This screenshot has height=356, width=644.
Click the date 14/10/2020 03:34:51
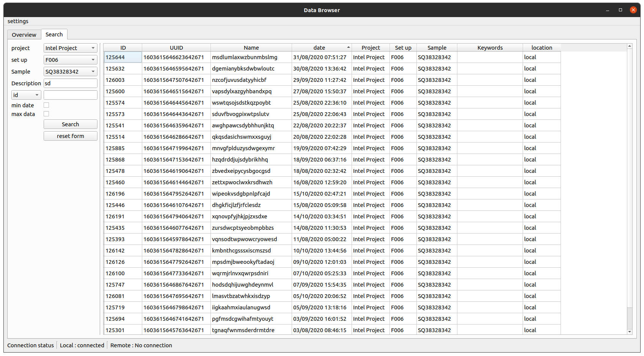click(x=322, y=216)
